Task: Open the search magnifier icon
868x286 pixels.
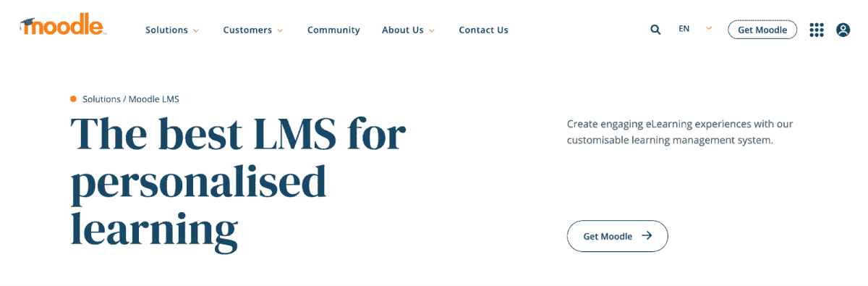Action: 655,30
